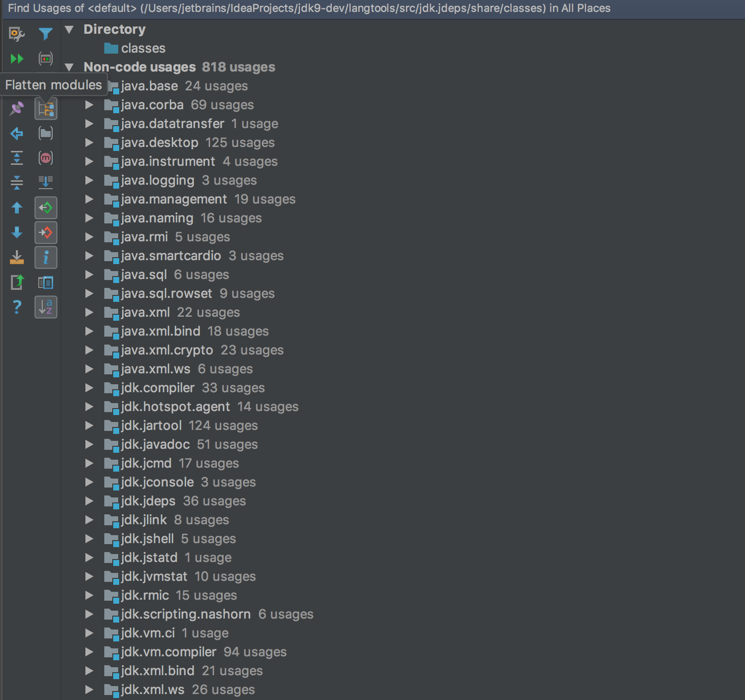
Task: Select 'jdk.xml.bind 21 usages' row
Action: [183, 671]
